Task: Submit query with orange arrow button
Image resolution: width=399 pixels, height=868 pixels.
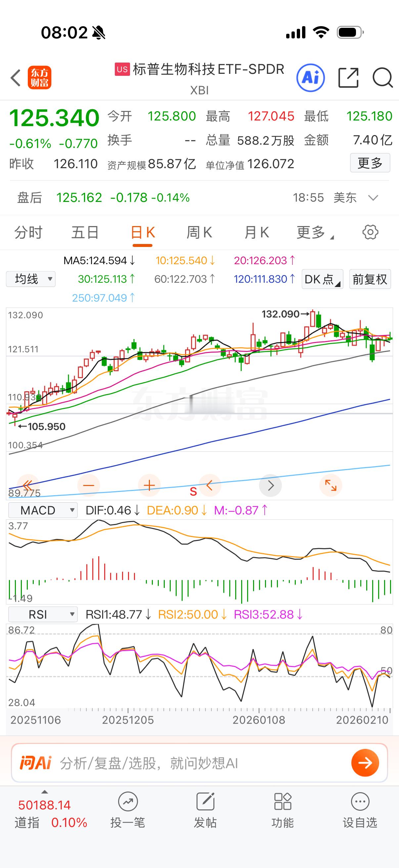Action: [365, 763]
